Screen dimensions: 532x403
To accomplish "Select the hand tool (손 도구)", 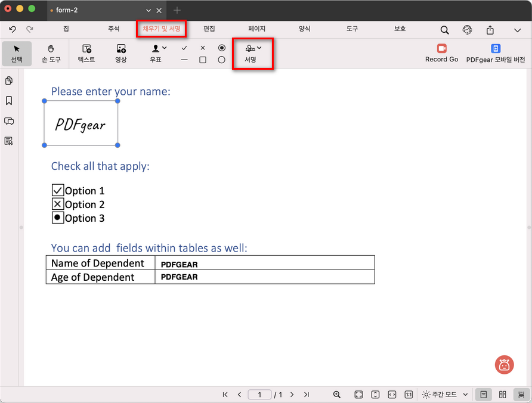I will [x=51, y=54].
